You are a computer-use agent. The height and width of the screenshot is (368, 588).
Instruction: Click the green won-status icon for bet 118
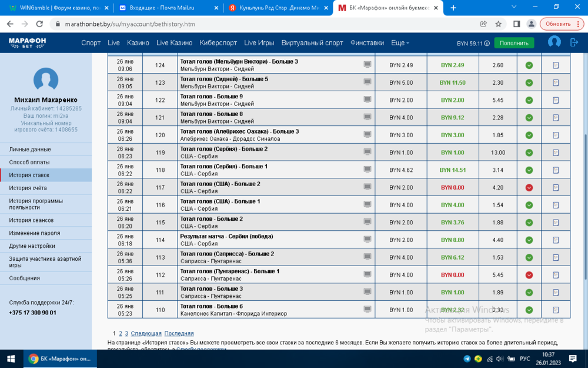[x=529, y=170]
